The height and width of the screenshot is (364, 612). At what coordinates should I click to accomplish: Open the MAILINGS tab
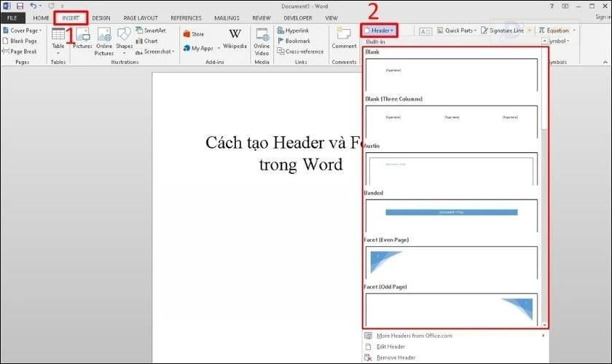point(227,18)
